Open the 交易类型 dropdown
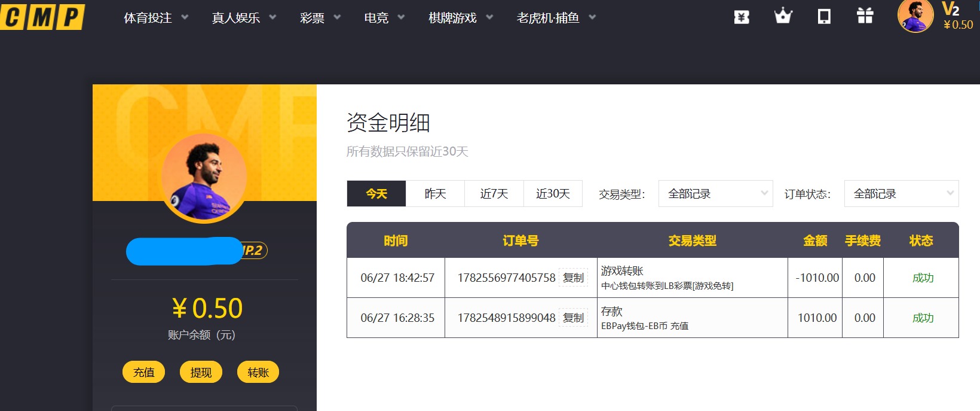 coord(715,194)
